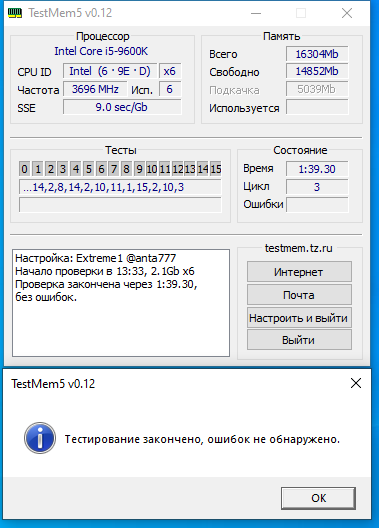The height and width of the screenshot is (528, 379).
Task: Click total memory value 16304Mb
Action: tap(317, 54)
